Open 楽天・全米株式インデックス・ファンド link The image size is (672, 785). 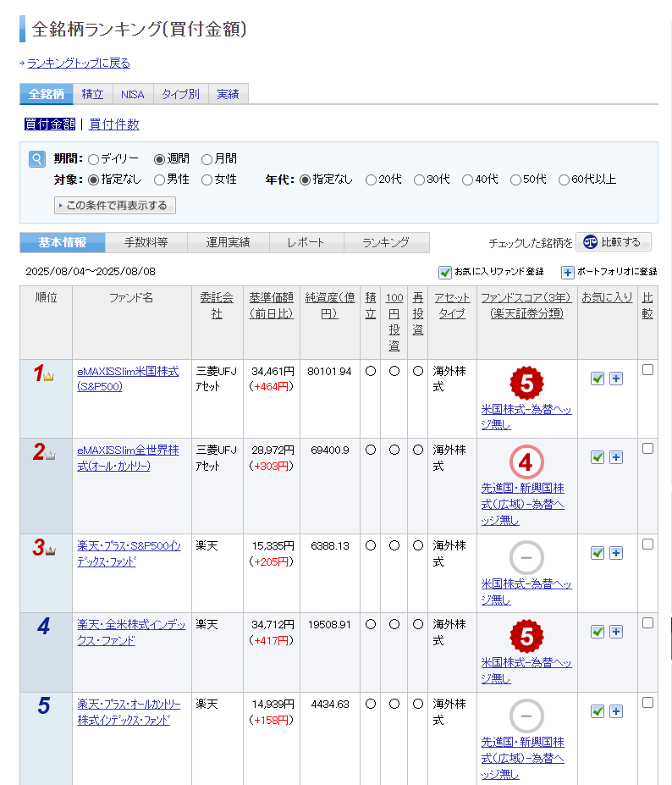point(131,633)
